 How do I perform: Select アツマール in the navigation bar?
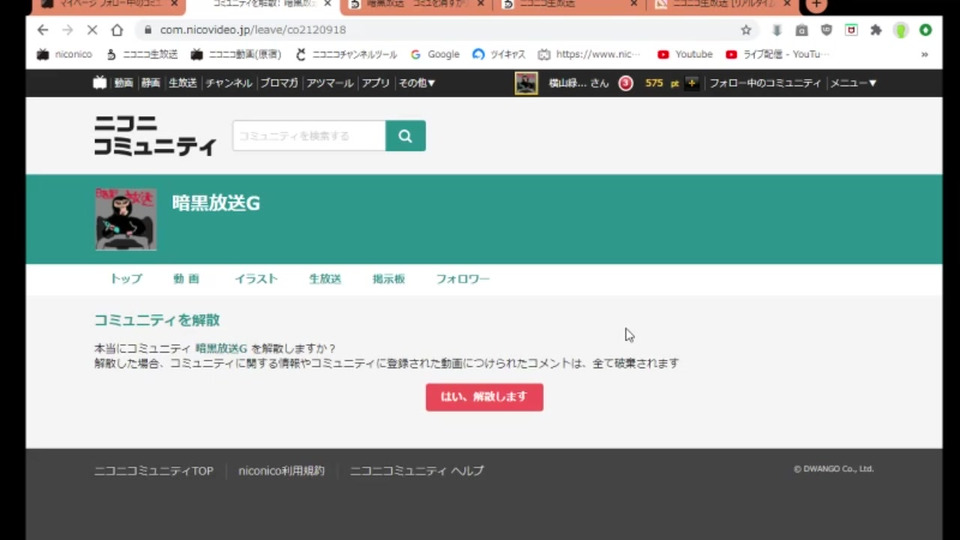[330, 83]
